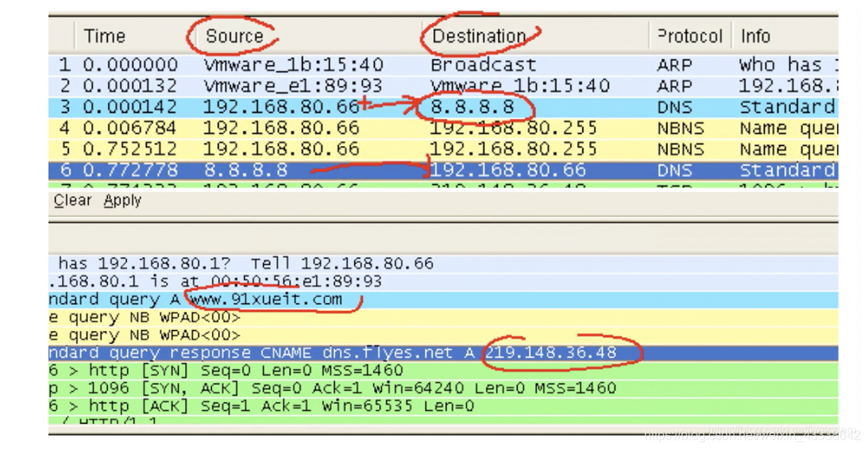Click CNAME dns.flyes.net in response line

tap(357, 352)
